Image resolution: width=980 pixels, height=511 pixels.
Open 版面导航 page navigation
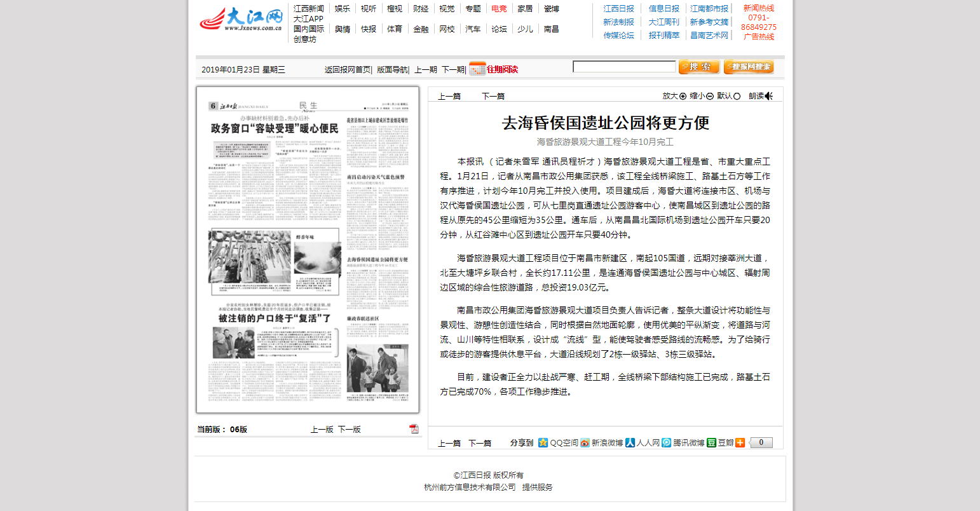click(x=392, y=70)
